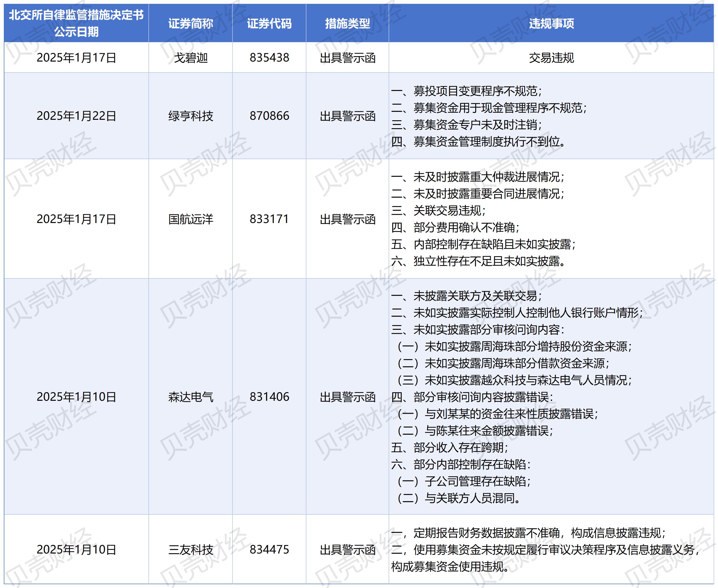The height and width of the screenshot is (588, 718).
Task: Click 出具警示函 in the 国航远洋 row
Action: (348, 219)
